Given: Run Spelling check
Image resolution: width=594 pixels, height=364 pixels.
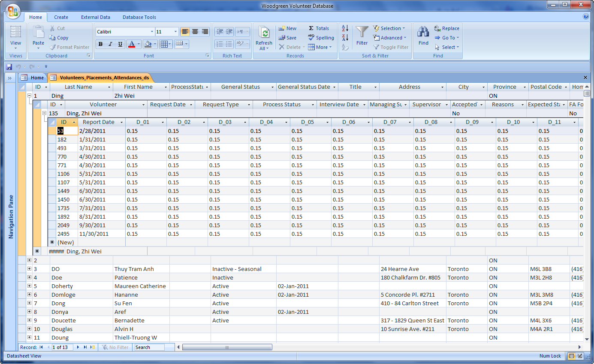Looking at the screenshot, I should tap(321, 38).
